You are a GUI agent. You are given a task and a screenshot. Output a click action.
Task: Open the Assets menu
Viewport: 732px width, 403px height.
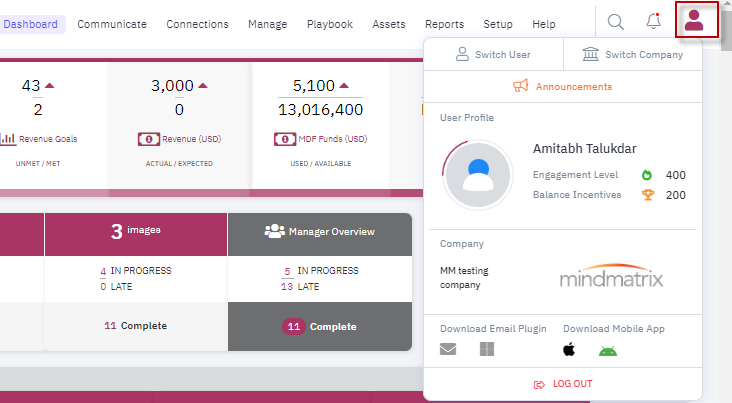(389, 24)
